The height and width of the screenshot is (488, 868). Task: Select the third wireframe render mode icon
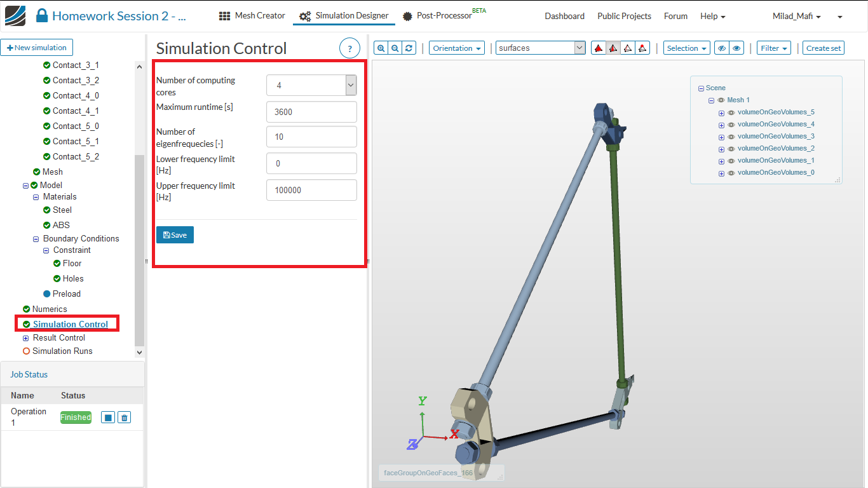click(x=627, y=48)
